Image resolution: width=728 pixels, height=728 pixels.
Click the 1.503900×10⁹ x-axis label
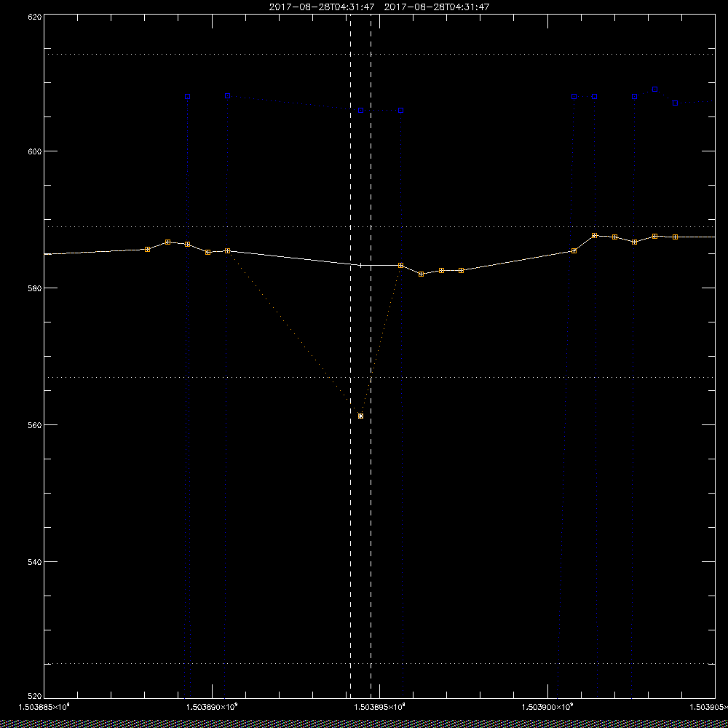click(x=548, y=707)
